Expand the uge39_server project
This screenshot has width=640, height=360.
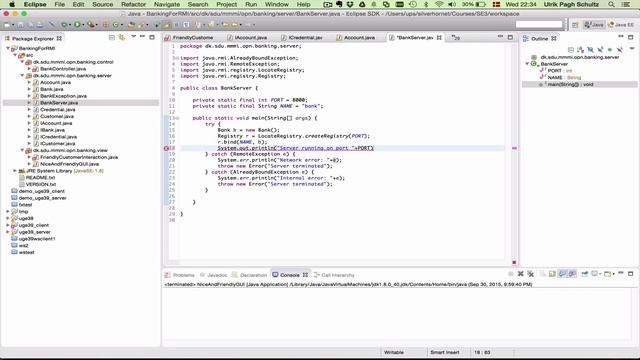click(x=8, y=232)
